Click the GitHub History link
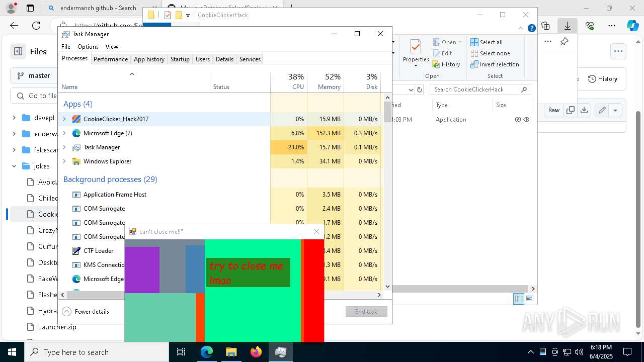The height and width of the screenshot is (362, 644). (603, 79)
